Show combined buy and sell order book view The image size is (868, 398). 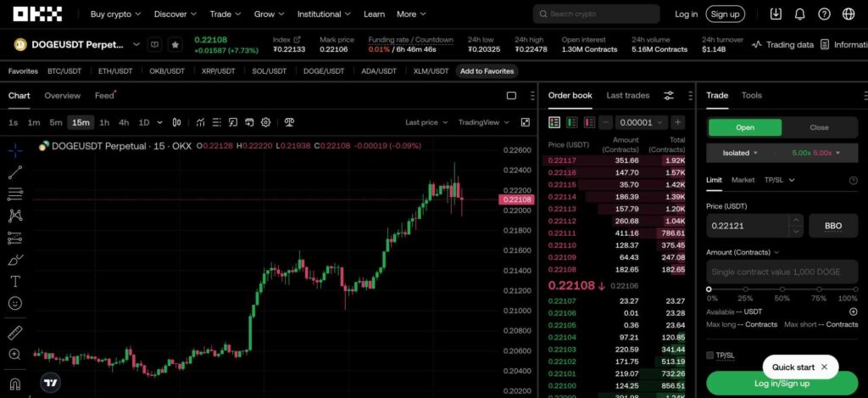click(x=554, y=122)
